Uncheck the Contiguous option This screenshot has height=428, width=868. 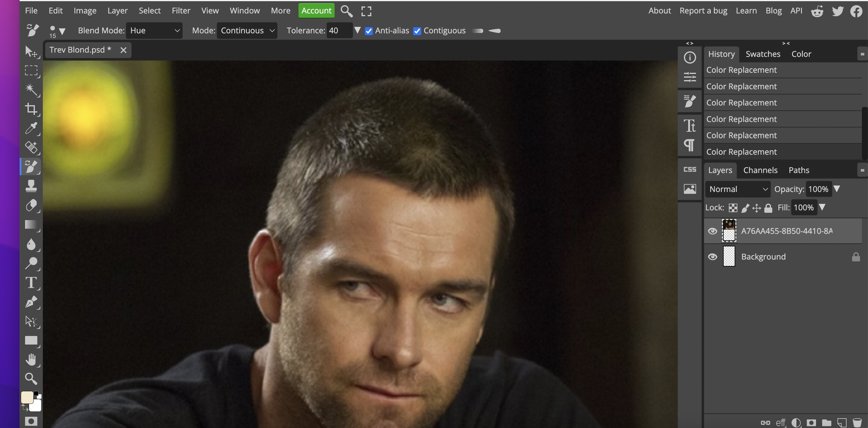pos(417,31)
